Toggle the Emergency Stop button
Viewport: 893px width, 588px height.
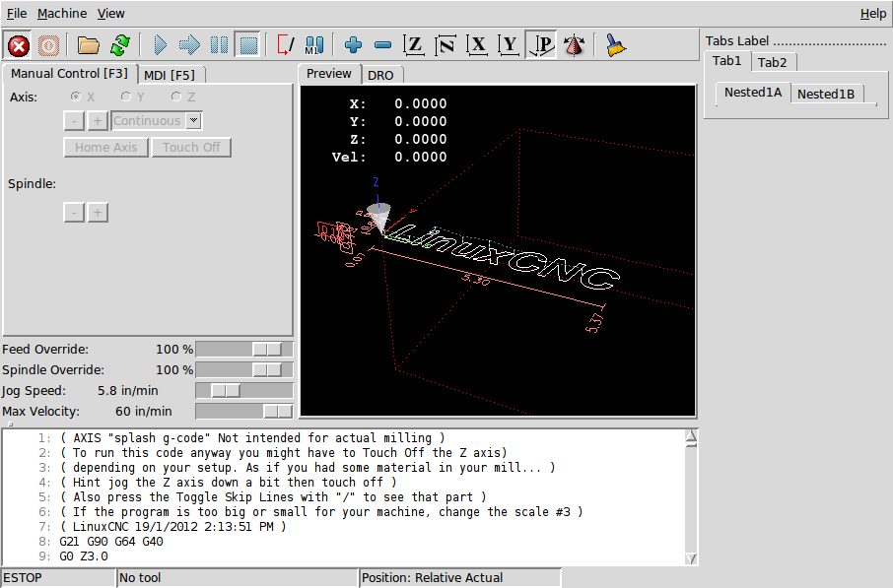point(18,45)
